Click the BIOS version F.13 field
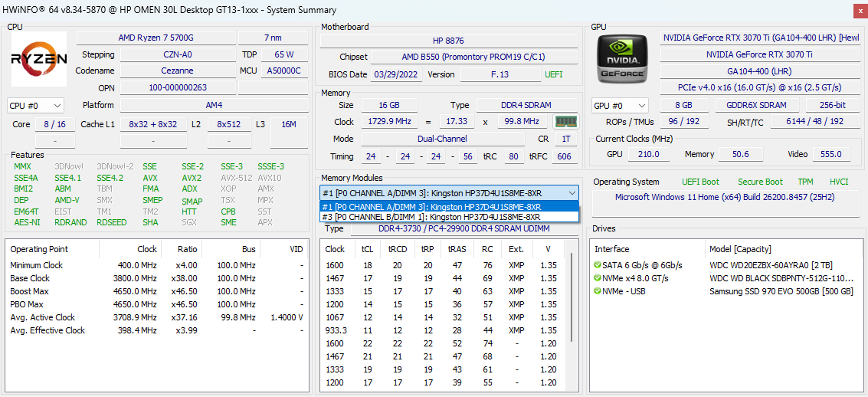This screenshot has height=397, width=868. point(500,74)
